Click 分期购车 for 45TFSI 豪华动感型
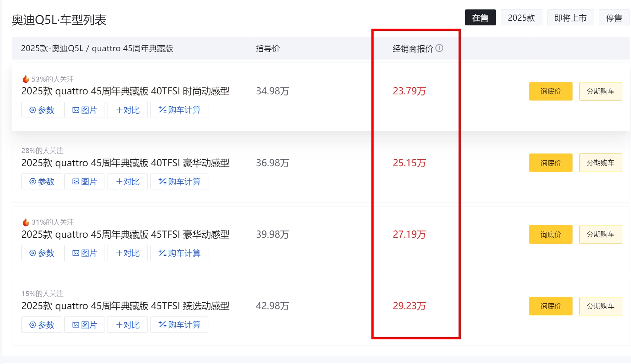This screenshot has width=631, height=364. click(x=601, y=234)
